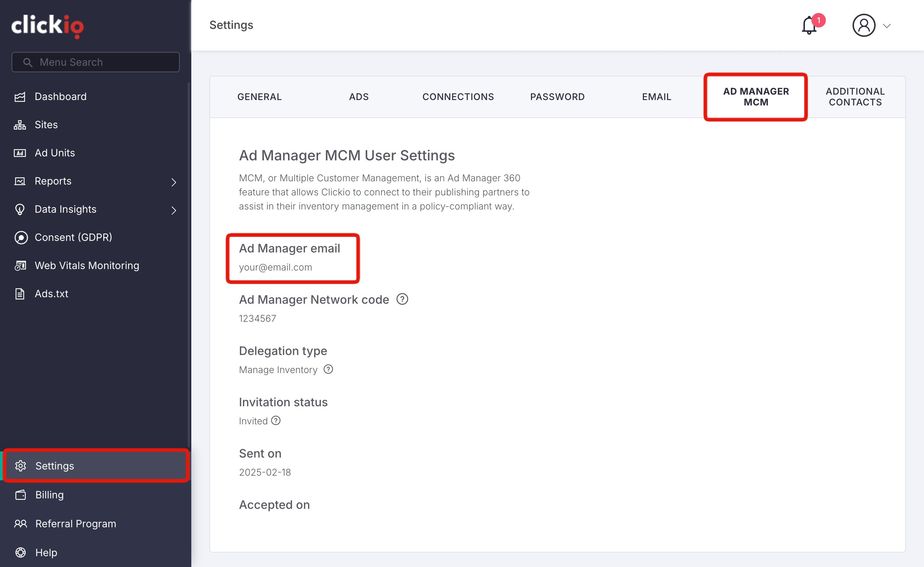Select the Ad Manager MCM tab
Viewport: 924px width, 567px height.
(x=756, y=97)
